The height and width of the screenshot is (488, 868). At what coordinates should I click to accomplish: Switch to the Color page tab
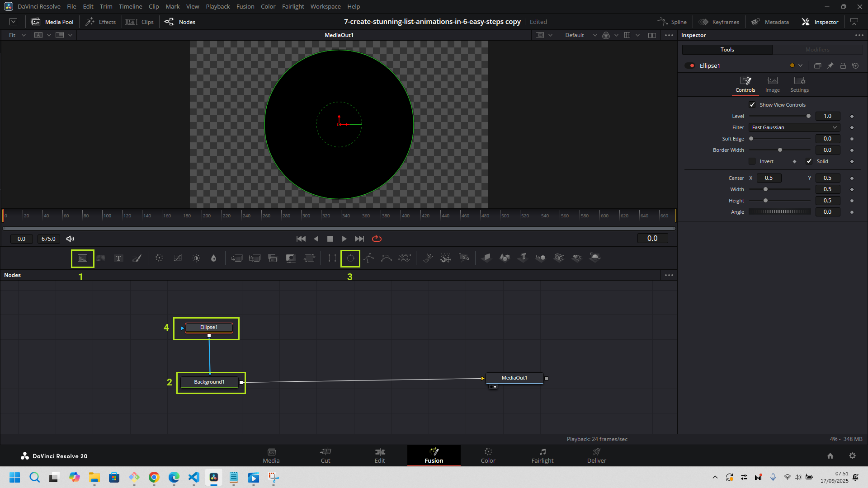point(488,455)
